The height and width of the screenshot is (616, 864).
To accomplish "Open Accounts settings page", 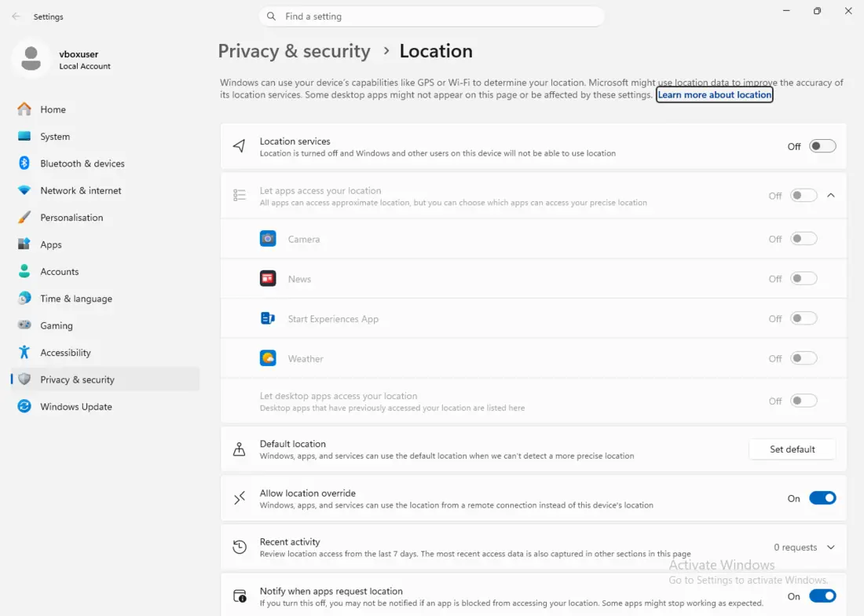I will point(105,271).
